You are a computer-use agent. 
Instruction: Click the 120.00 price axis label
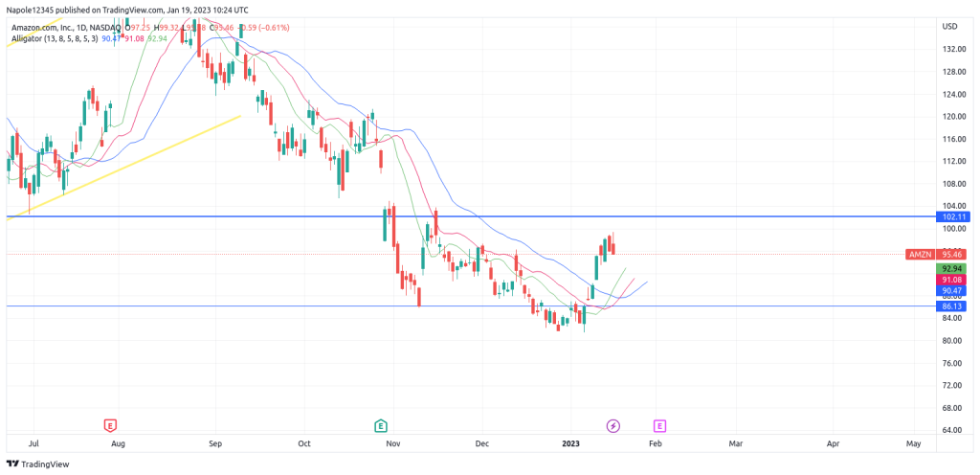click(952, 116)
